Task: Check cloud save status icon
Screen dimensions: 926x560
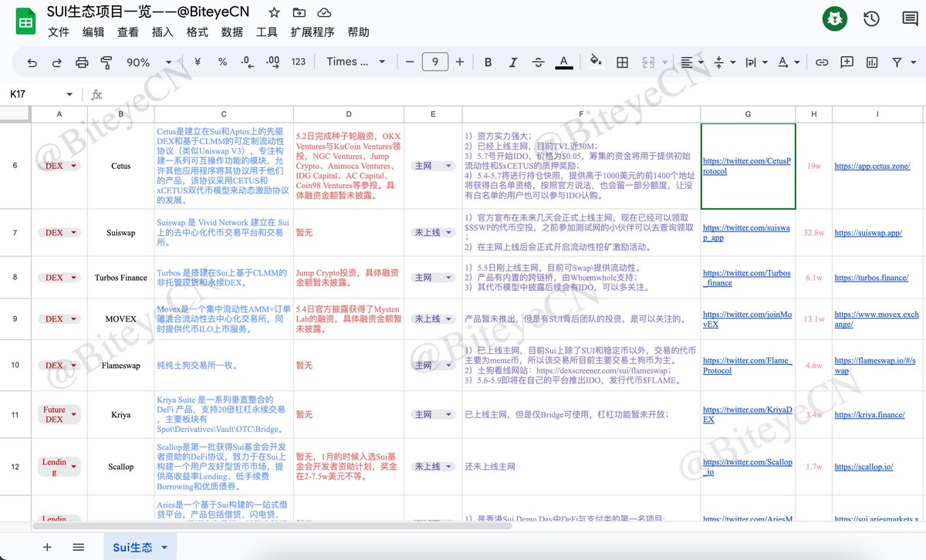Action: click(324, 13)
